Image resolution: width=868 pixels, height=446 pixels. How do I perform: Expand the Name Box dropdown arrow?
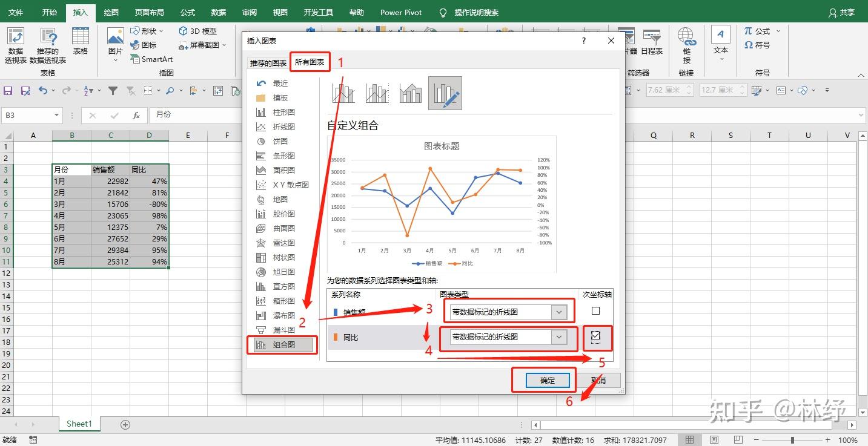(x=56, y=115)
